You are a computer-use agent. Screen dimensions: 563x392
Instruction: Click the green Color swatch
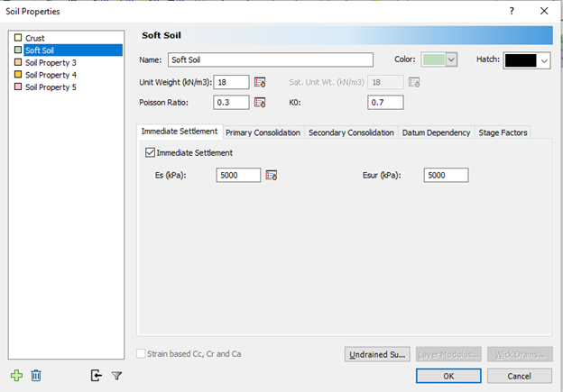click(x=434, y=59)
